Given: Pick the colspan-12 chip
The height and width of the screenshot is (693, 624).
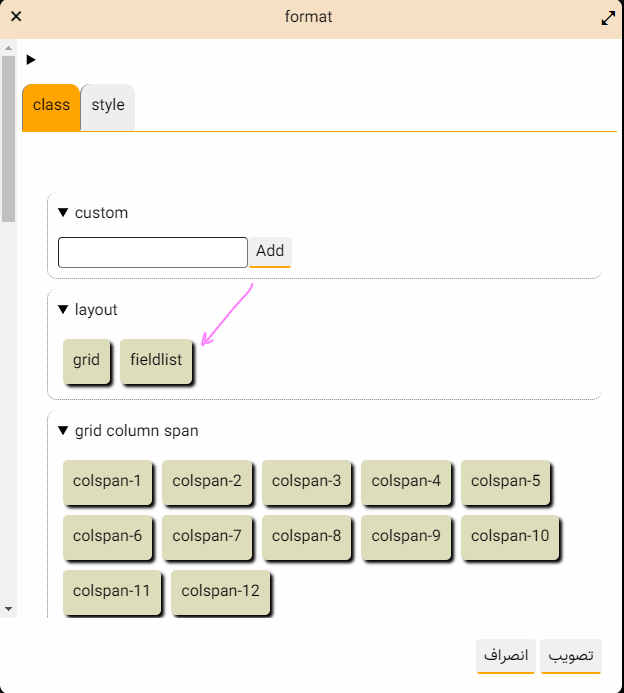Looking at the screenshot, I should pyautogui.click(x=220, y=591).
